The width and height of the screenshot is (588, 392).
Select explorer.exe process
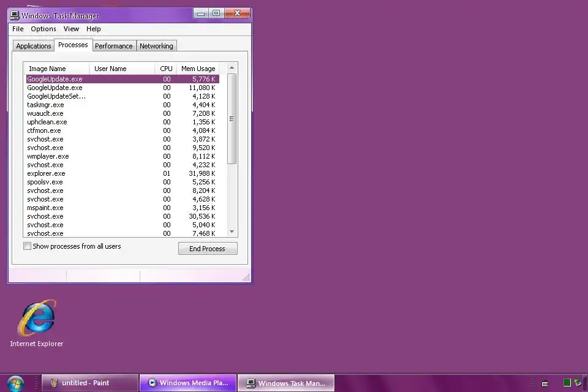point(123,174)
